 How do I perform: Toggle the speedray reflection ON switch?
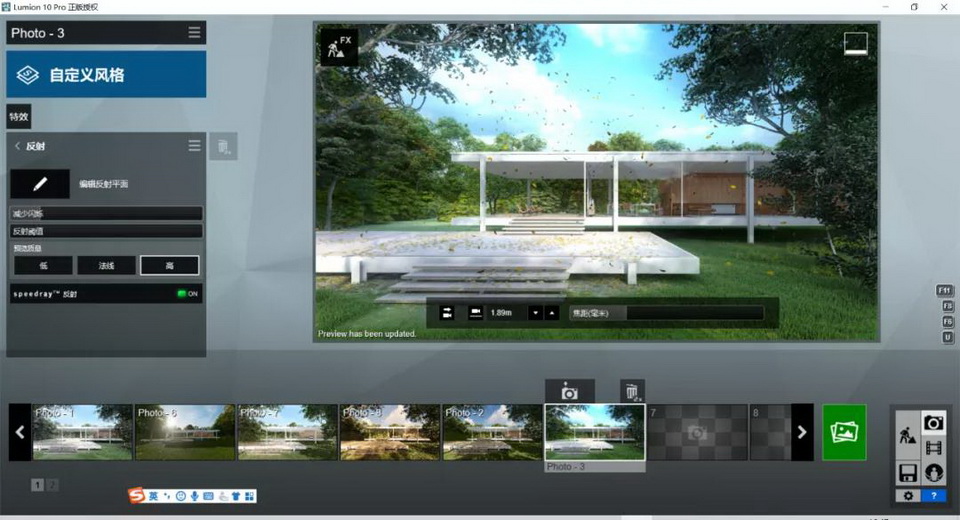point(187,294)
